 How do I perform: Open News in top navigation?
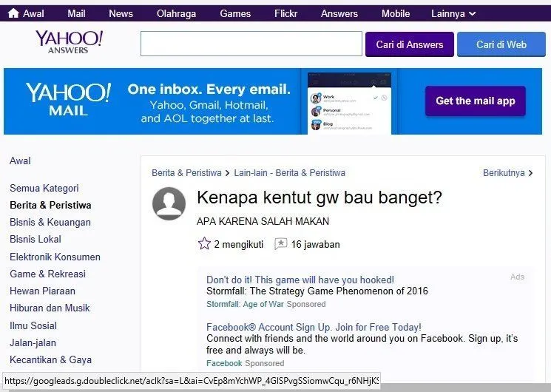(x=121, y=14)
